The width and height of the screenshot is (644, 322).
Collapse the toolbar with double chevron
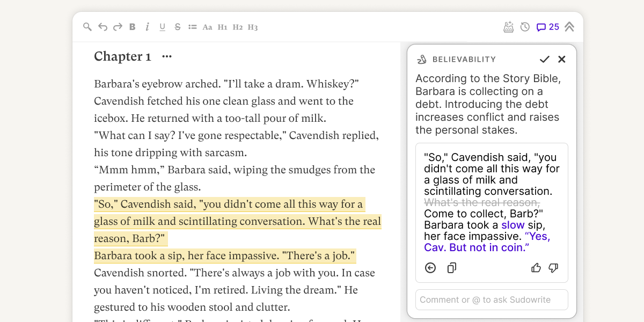pyautogui.click(x=569, y=27)
